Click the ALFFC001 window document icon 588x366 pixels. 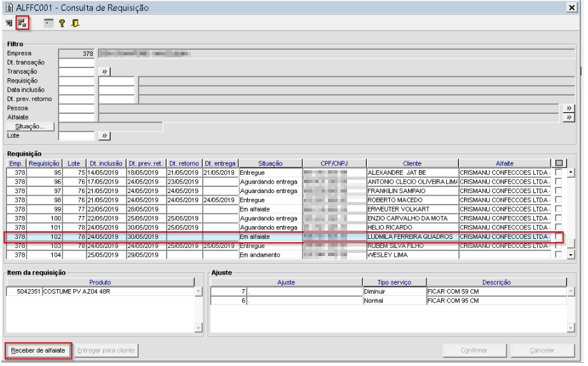click(x=9, y=8)
